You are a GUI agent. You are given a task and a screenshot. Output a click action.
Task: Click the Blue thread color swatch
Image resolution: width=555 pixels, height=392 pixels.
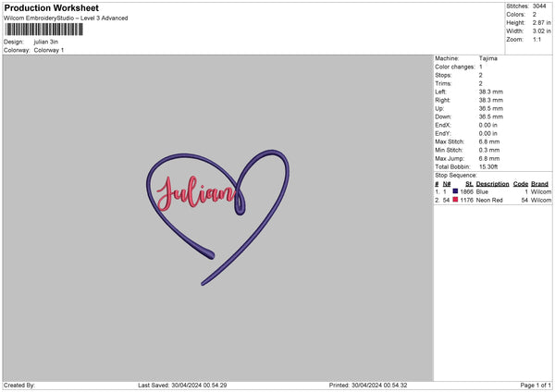[x=455, y=191]
